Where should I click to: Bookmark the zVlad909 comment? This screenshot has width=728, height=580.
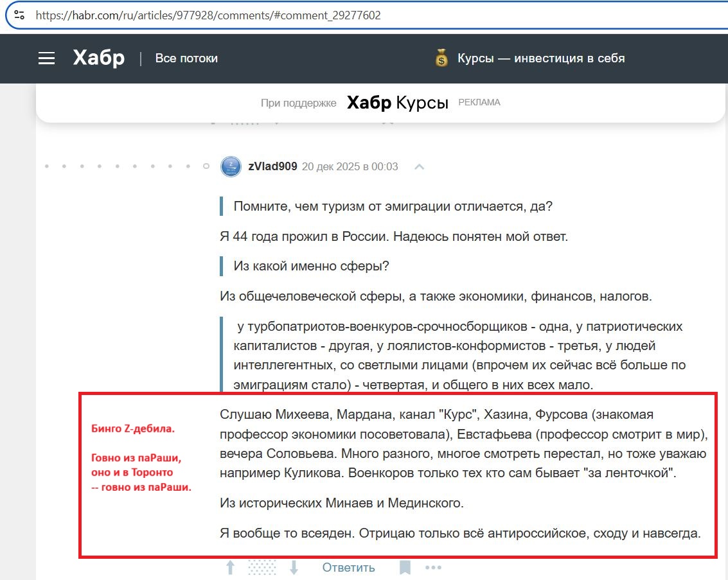tap(405, 568)
